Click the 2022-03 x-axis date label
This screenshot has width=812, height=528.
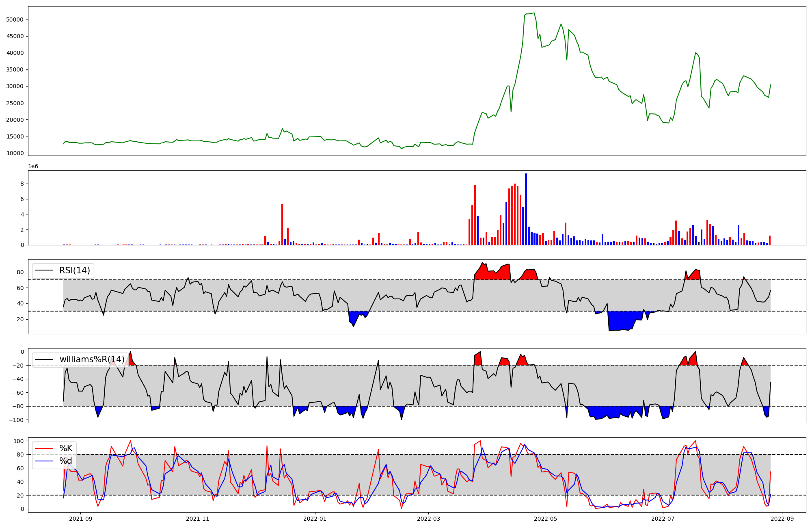428,519
